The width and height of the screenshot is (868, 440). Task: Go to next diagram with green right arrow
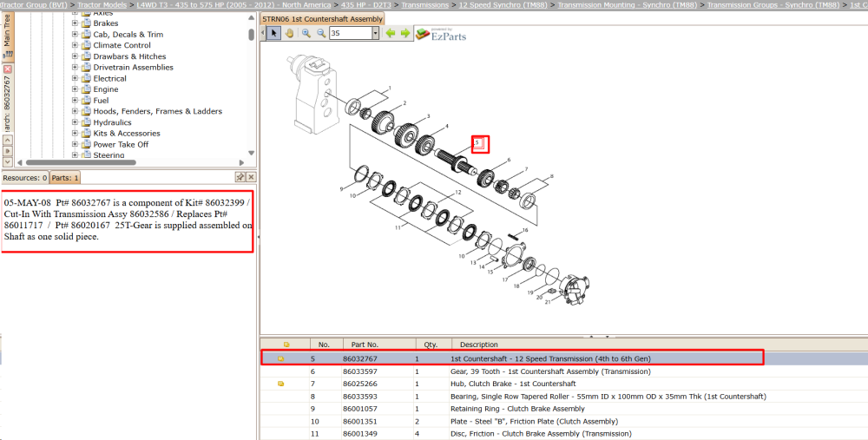click(x=405, y=33)
